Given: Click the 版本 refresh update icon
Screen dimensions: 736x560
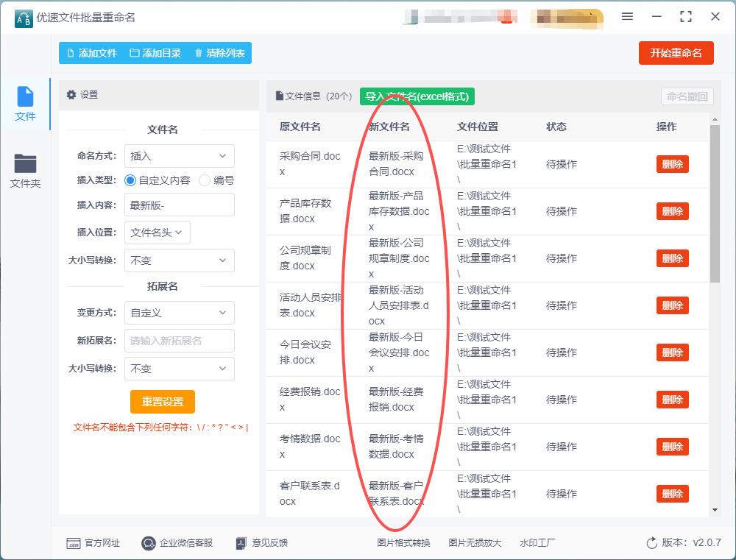Looking at the screenshot, I should [651, 543].
